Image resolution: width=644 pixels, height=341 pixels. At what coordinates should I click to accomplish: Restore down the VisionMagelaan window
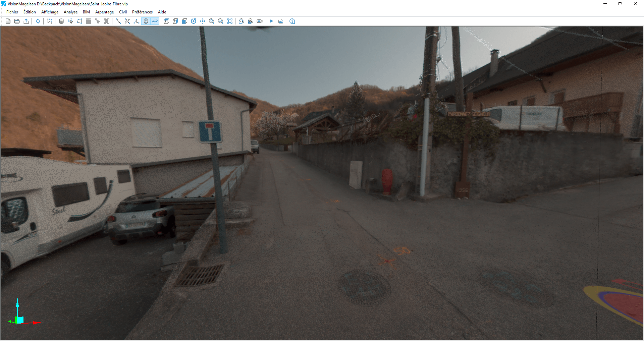point(620,4)
